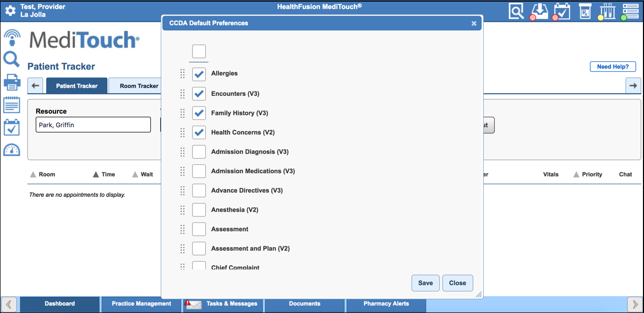Click the Close button in dialog
This screenshot has width=644, height=313.
[458, 283]
